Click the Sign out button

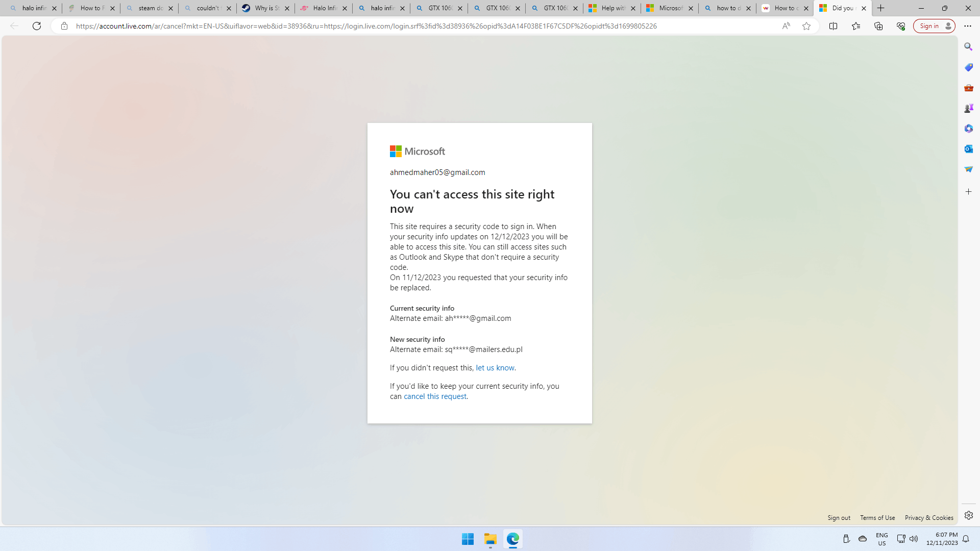coord(838,517)
